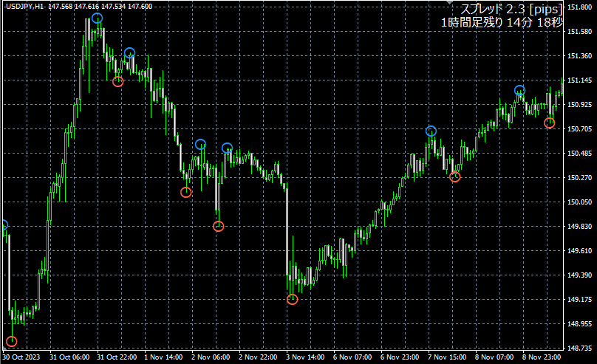597x364 pixels.
Task: Click the 149.610 price axis label
Action: point(579,250)
